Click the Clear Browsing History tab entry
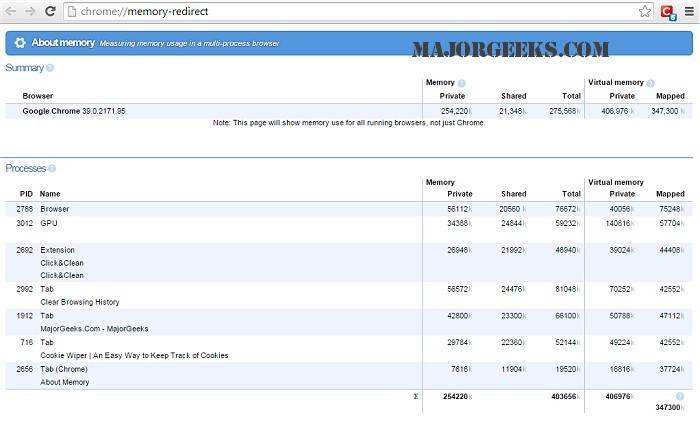This screenshot has width=700, height=421. [x=80, y=302]
